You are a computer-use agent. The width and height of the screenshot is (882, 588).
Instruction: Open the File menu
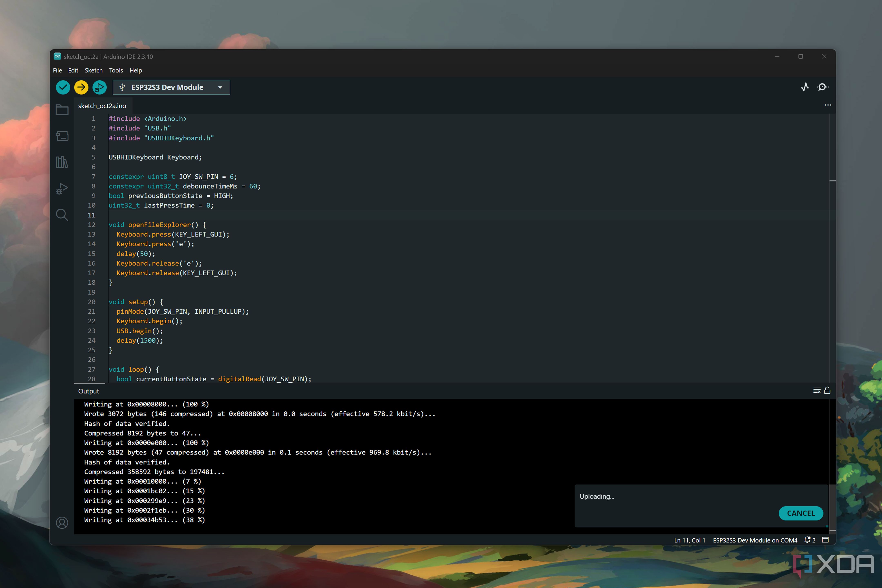pyautogui.click(x=57, y=70)
